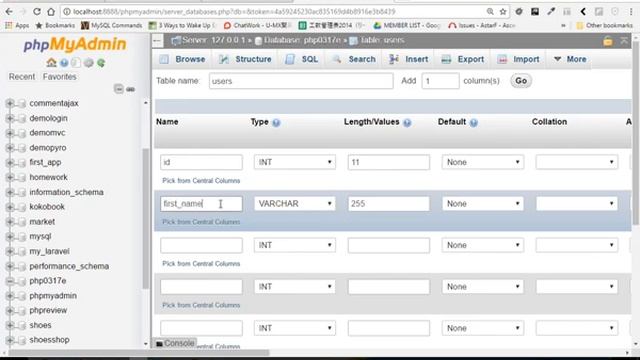
Task: Bookmark this page with star icon
Action: pos(503,12)
